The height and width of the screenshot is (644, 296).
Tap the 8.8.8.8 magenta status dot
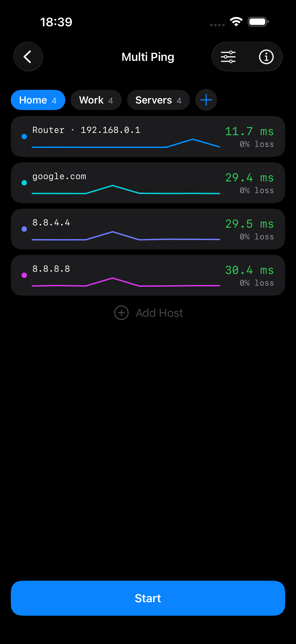pyautogui.click(x=24, y=275)
